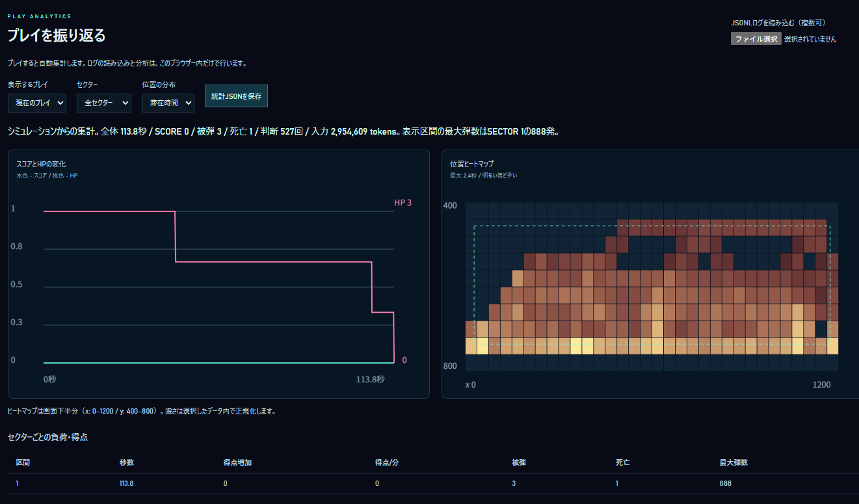The height and width of the screenshot is (504, 859).
Task: Click the 死亡 column header
Action: (x=622, y=462)
